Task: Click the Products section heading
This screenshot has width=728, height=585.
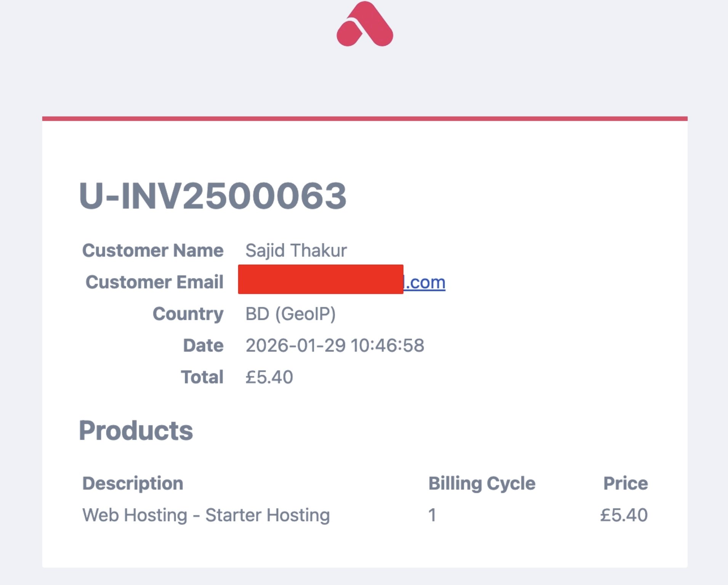Action: click(136, 431)
